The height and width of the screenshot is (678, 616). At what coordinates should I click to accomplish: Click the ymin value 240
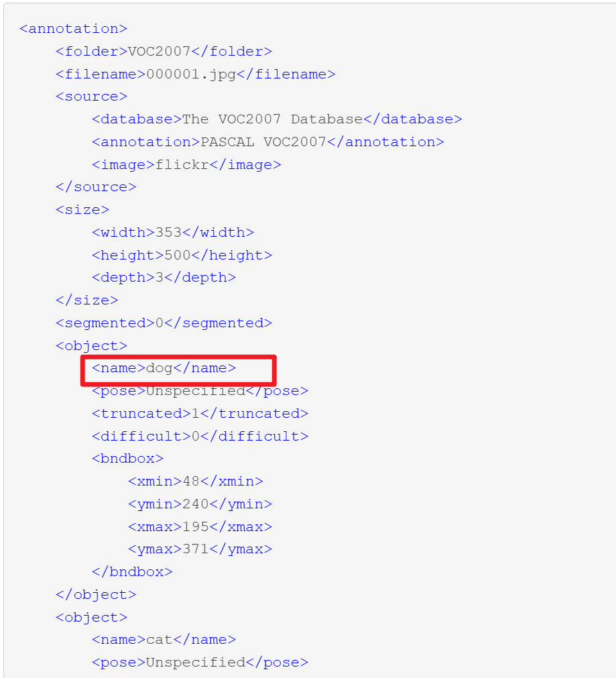pos(196,504)
